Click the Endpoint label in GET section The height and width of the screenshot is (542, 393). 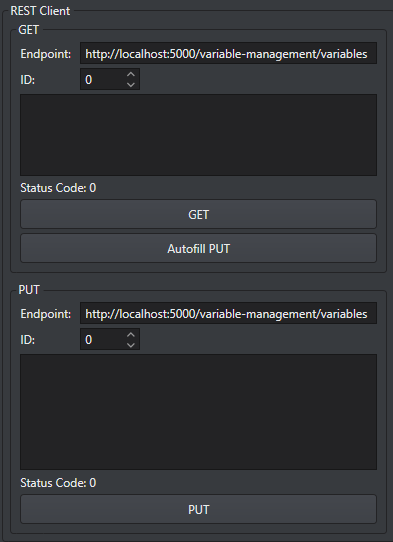pos(46,54)
